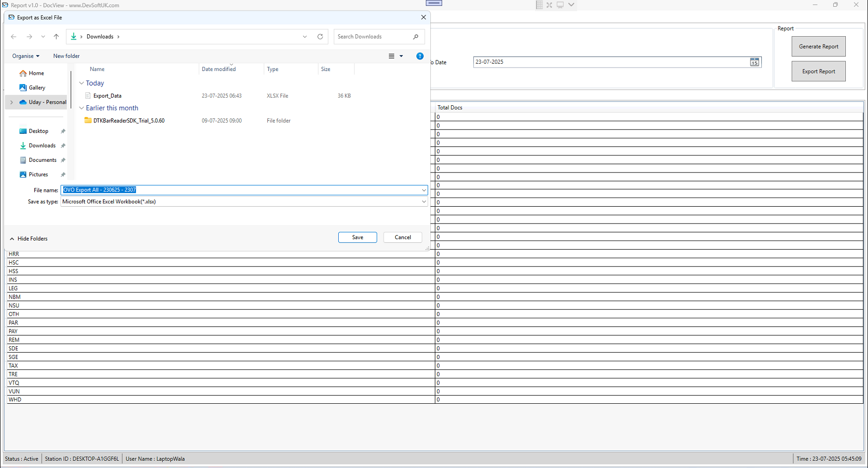Click the search magnifier in Search Downloads box
Viewport: 868px width, 468px height.
click(x=415, y=36)
